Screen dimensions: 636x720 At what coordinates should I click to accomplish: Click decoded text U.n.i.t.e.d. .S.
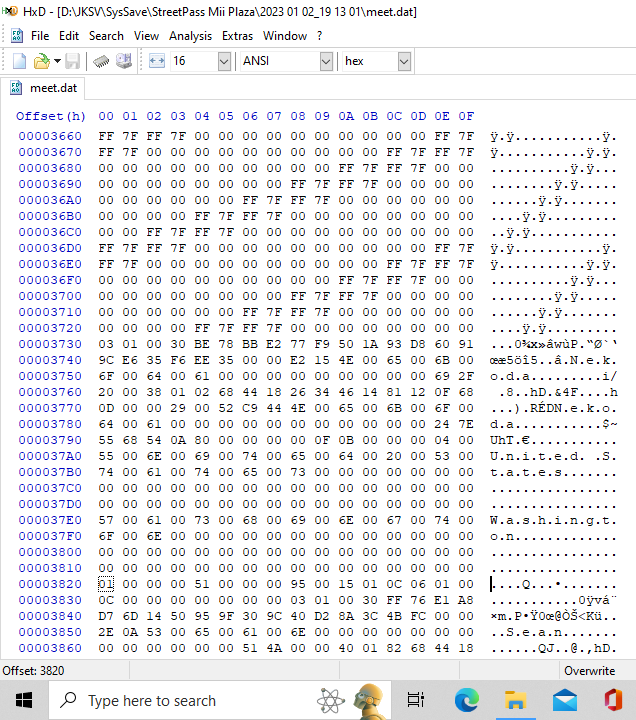coord(553,456)
